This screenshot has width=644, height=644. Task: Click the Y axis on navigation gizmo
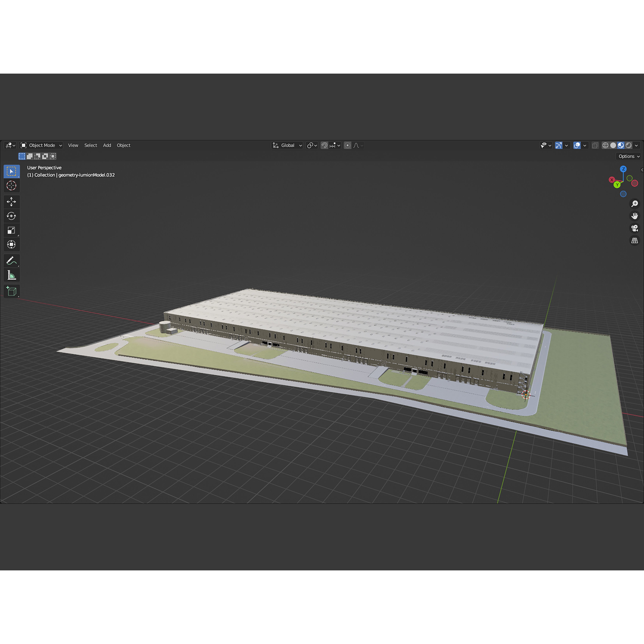[x=617, y=185]
